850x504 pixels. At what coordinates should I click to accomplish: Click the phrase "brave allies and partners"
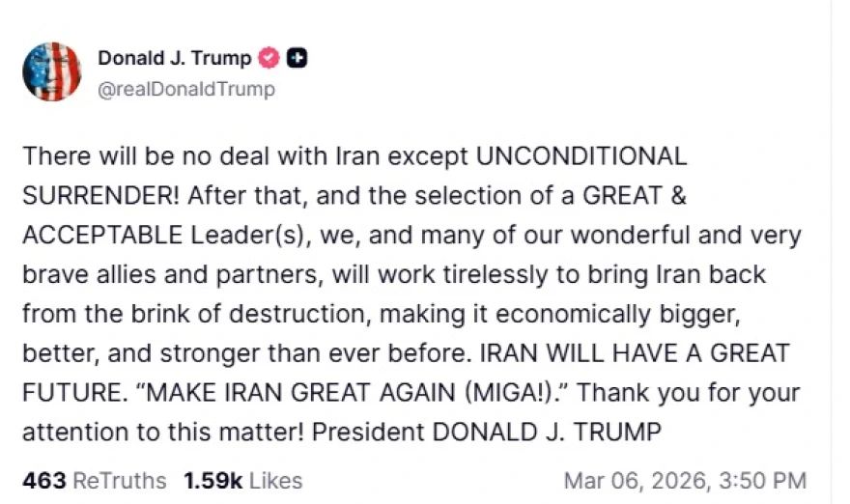(x=171, y=274)
